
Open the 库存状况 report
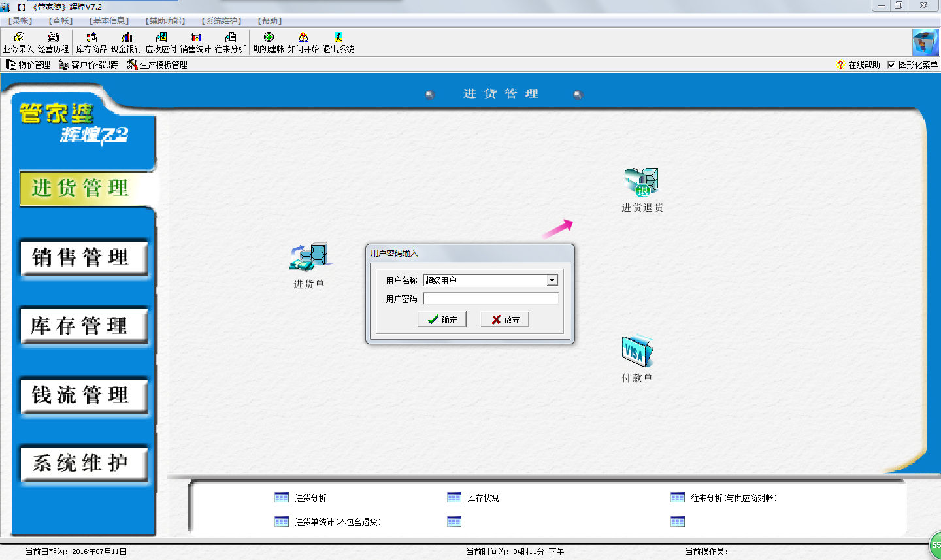coord(473,498)
